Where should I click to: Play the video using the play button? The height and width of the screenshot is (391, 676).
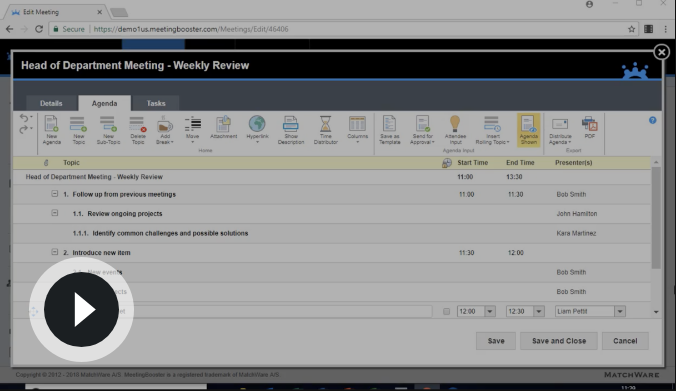tap(81, 310)
